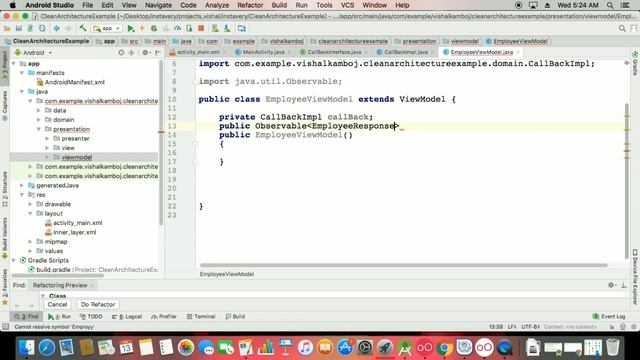Click the editor vertical scrollbar
Screen dimensions: 640x360
pos(627,180)
